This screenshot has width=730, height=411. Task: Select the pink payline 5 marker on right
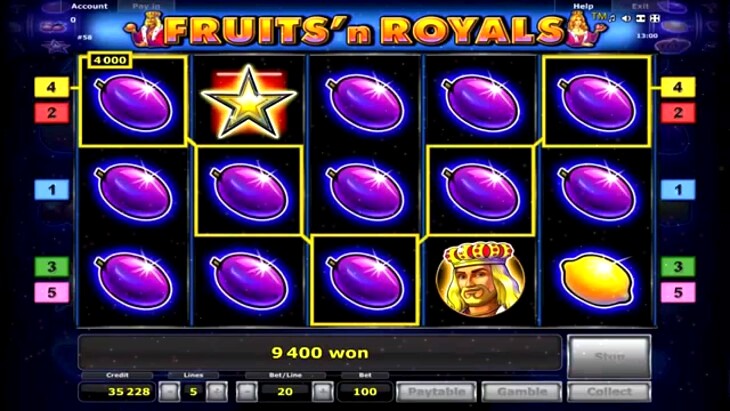678,292
